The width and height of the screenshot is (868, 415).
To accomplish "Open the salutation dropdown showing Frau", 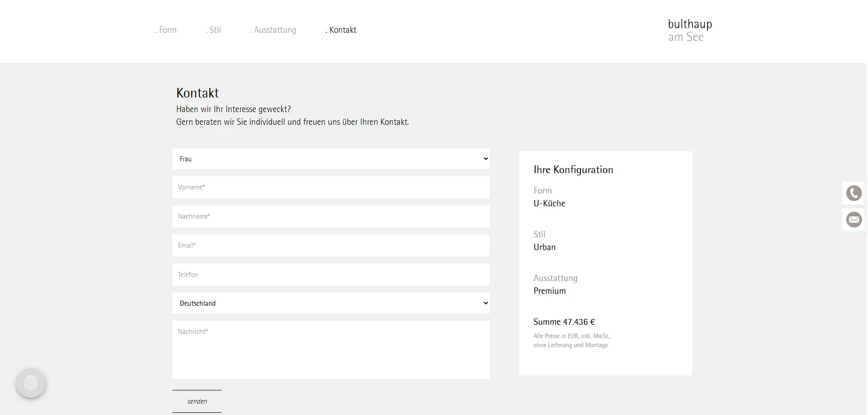I will click(331, 159).
